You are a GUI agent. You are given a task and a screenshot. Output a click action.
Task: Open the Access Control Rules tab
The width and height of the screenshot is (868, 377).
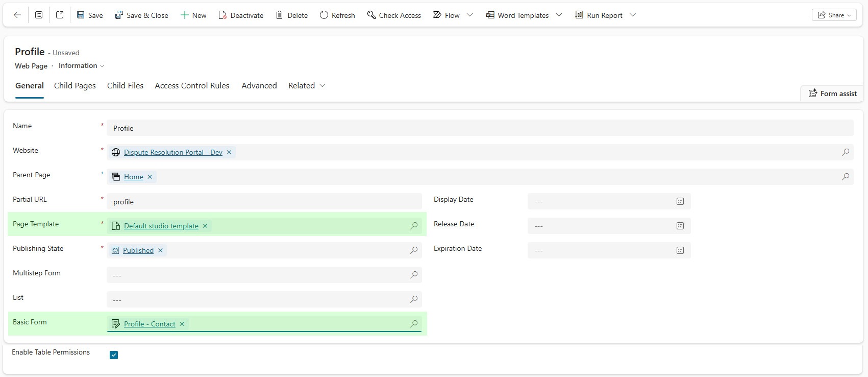pyautogui.click(x=192, y=86)
